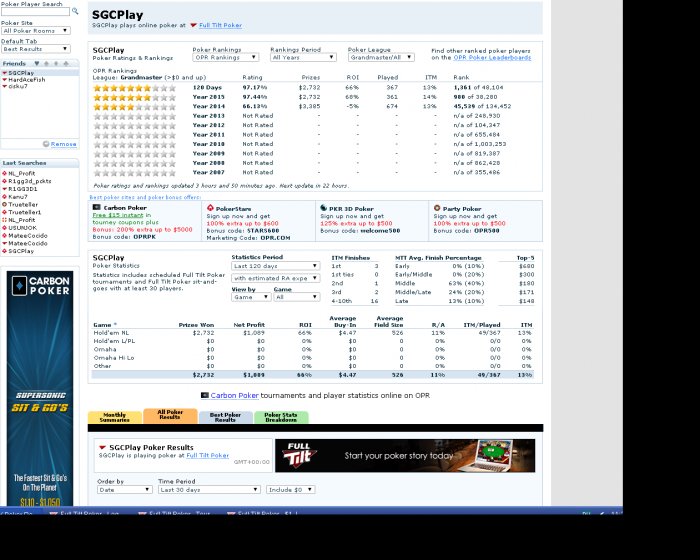Click the Party Poker bonus code OPR500
The image size is (700, 560).
pos(487,231)
